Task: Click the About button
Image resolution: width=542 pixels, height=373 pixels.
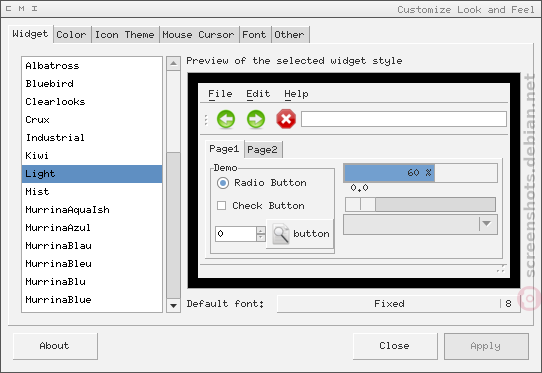Action: pyautogui.click(x=55, y=346)
